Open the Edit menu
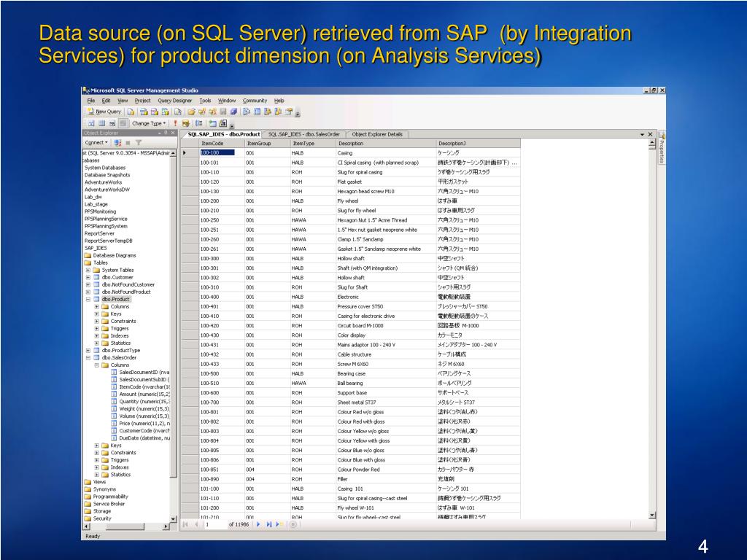Viewport: 747px width, 560px height. (106, 101)
